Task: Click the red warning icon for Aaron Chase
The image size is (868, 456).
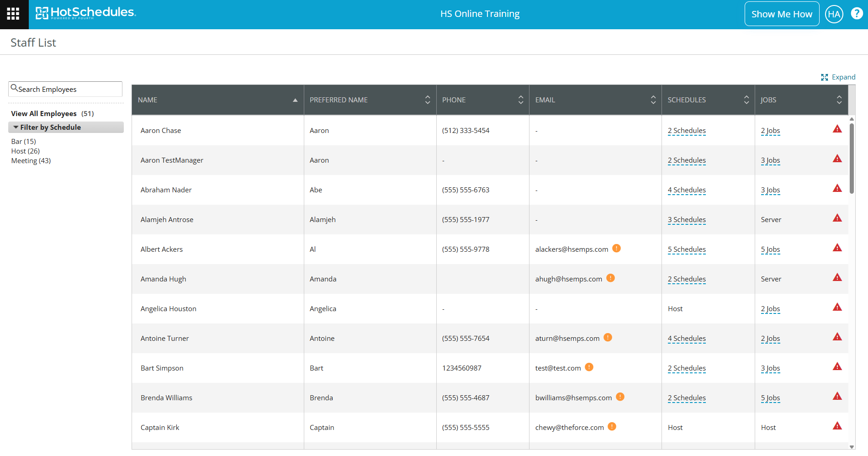Action: tap(837, 129)
